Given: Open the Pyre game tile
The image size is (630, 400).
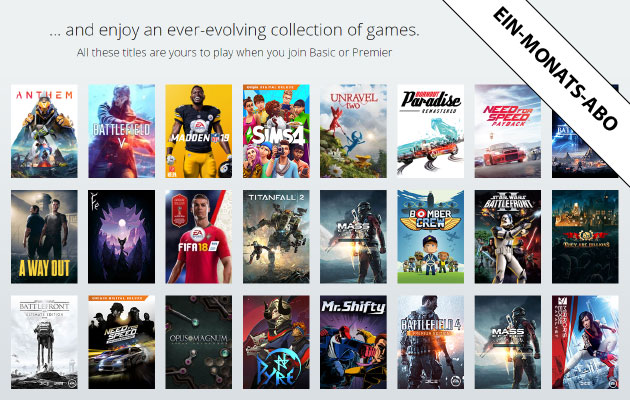Looking at the screenshot, I should (x=276, y=342).
